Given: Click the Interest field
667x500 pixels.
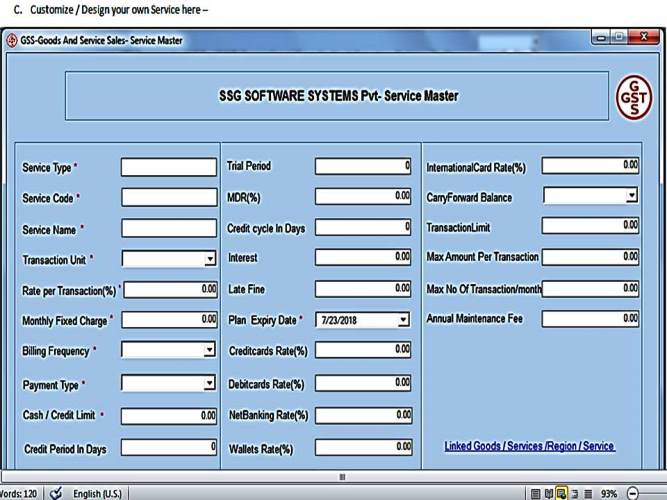Looking at the screenshot, I should click(x=363, y=257).
